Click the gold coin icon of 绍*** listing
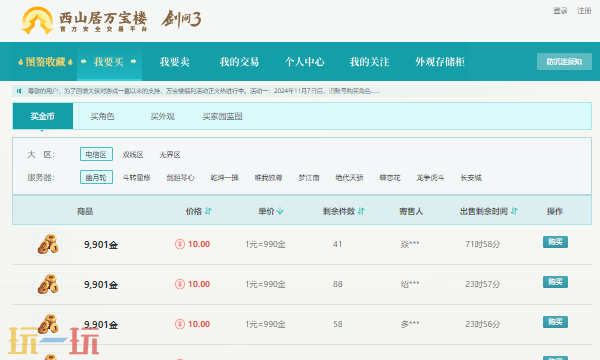The image size is (600, 360). [47, 284]
